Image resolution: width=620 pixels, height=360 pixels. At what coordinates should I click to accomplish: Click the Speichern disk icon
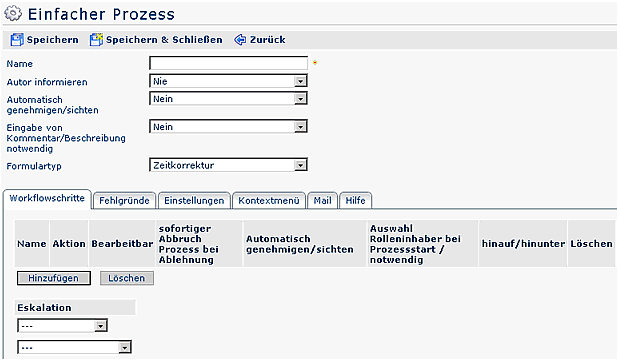coord(17,40)
